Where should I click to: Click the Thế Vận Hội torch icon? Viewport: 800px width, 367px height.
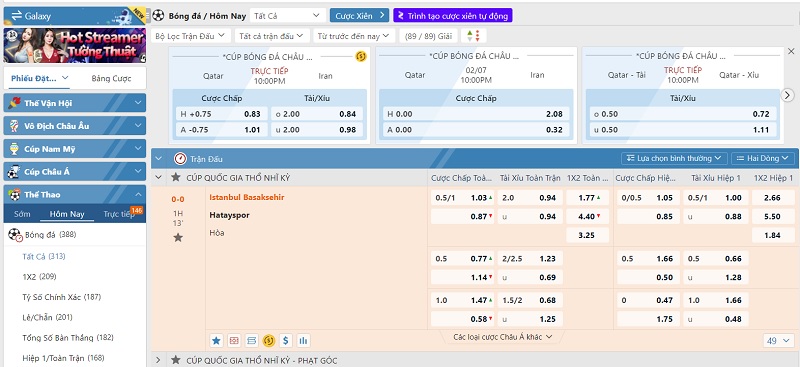[x=14, y=103]
